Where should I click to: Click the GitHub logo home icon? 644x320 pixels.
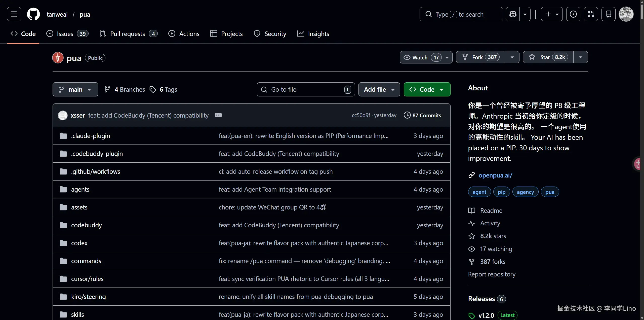(x=33, y=14)
